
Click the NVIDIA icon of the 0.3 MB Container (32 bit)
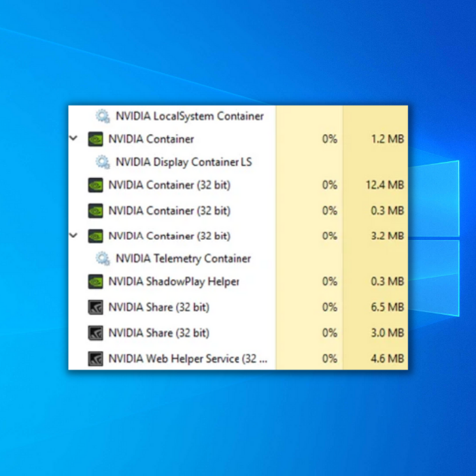point(95,211)
